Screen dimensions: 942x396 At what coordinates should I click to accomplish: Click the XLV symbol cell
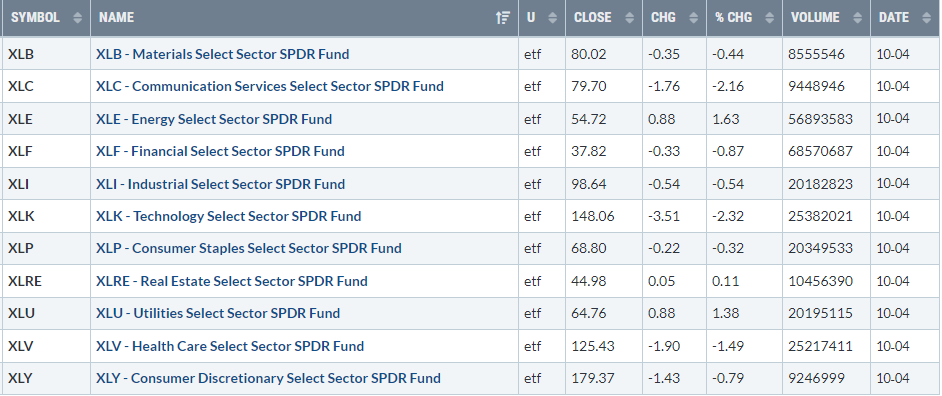(x=46, y=346)
